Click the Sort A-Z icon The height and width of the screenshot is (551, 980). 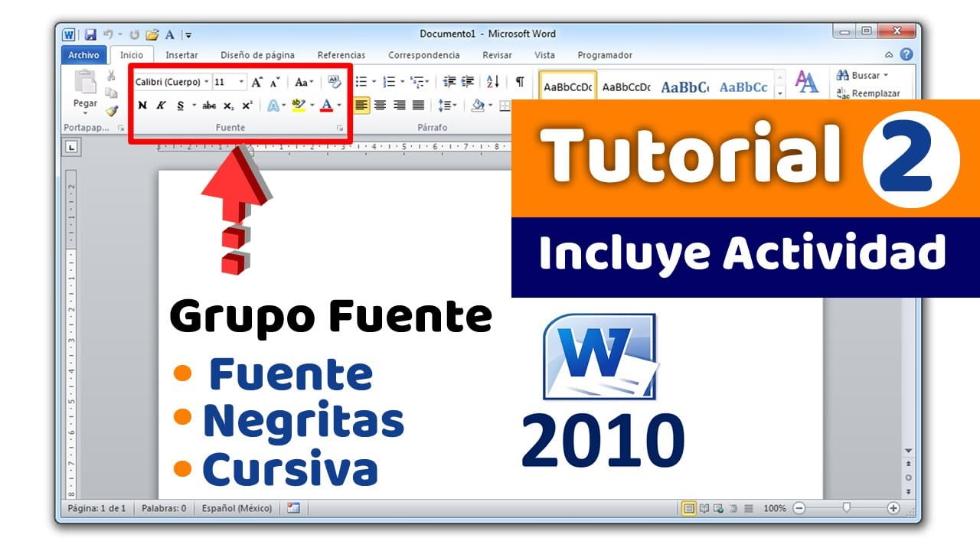[x=493, y=82]
